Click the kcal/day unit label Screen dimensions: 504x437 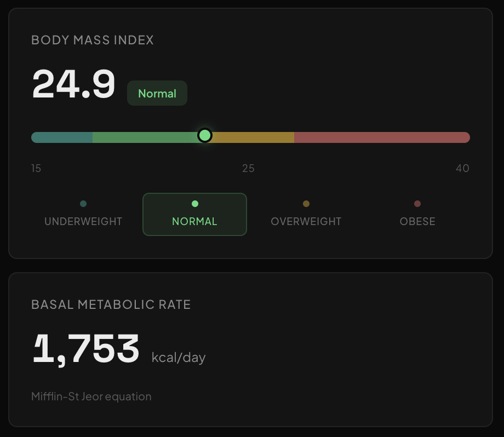[179, 358]
